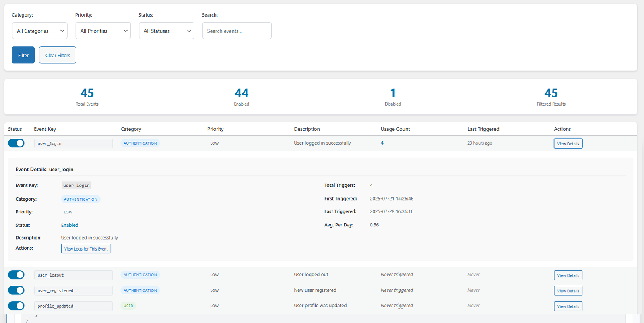Select the user_logout event key field
Screen dimensions: 644x323
pos(73,275)
